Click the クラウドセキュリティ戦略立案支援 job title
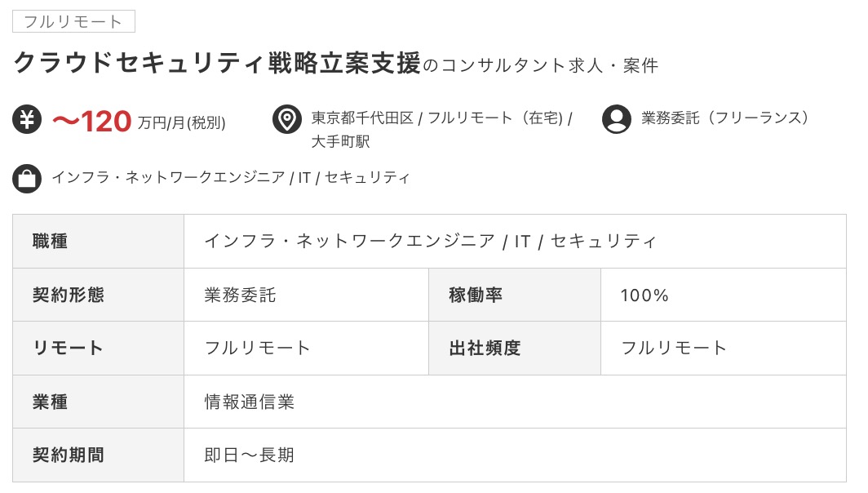868x493 pixels. tap(218, 64)
